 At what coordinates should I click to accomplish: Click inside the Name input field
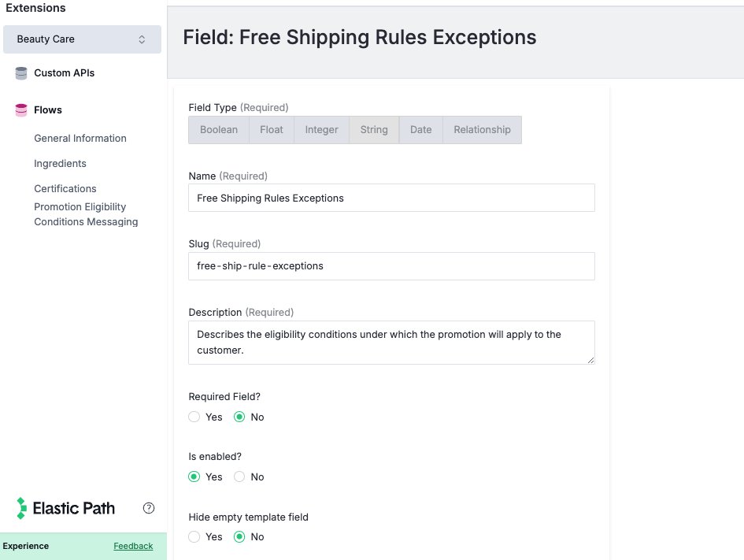coord(391,198)
